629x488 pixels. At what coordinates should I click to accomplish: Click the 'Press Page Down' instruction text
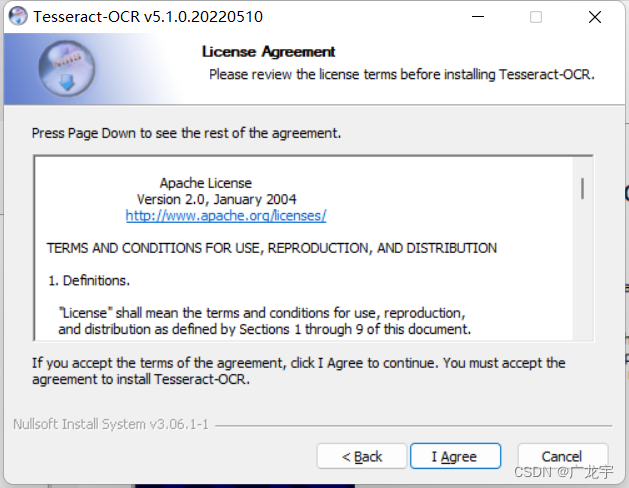coord(187,133)
